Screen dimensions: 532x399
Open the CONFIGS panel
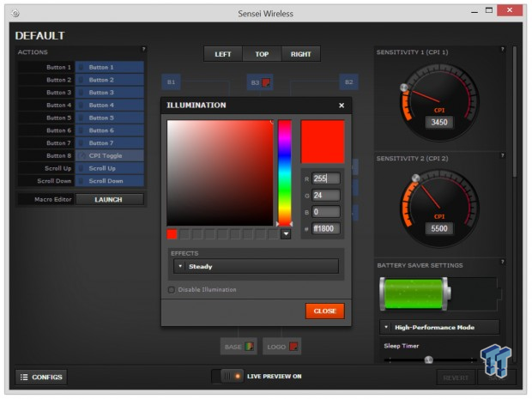[x=41, y=377]
